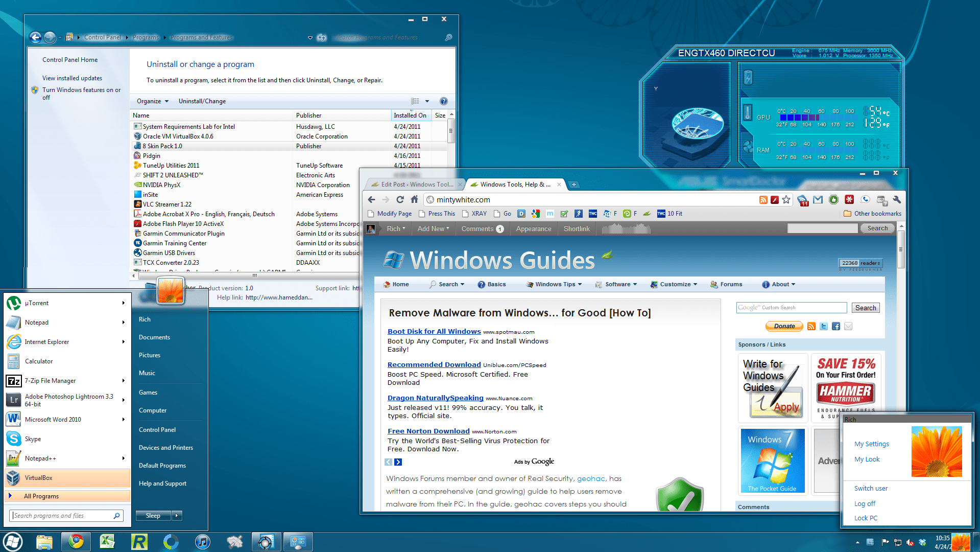Open Devices and Printers in Start menu

(x=166, y=448)
